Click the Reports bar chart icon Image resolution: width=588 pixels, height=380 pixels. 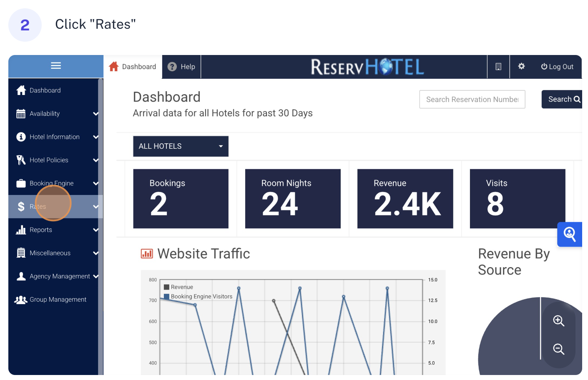(21, 230)
